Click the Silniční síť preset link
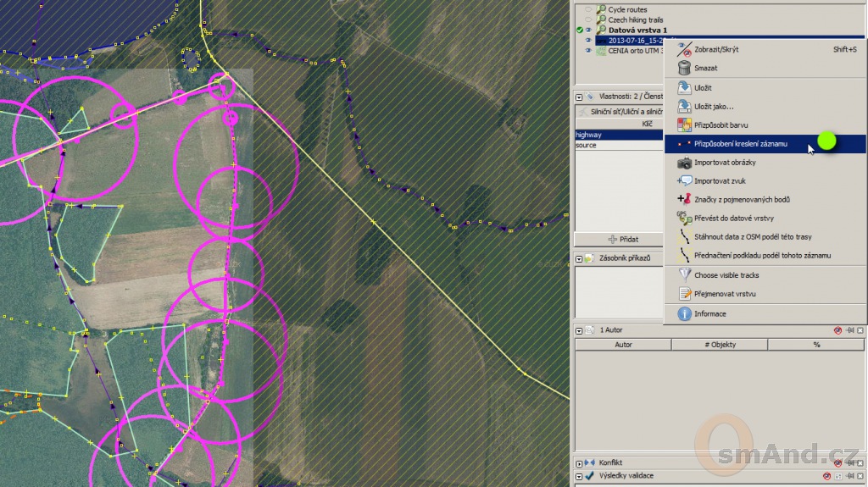The width and height of the screenshot is (868, 487). (x=626, y=112)
